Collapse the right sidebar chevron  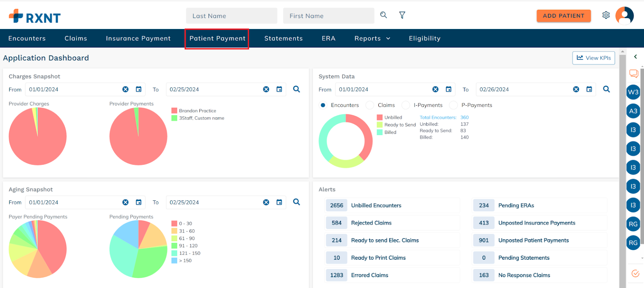636,57
